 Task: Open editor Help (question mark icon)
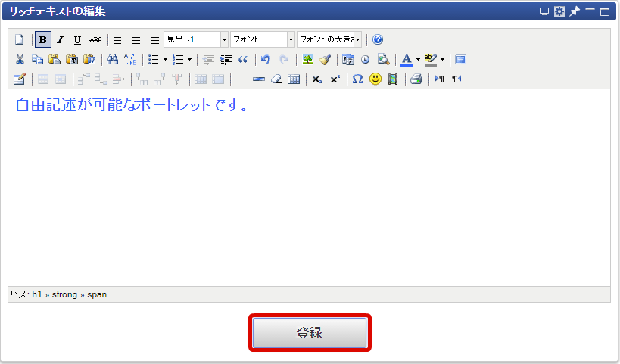click(378, 39)
